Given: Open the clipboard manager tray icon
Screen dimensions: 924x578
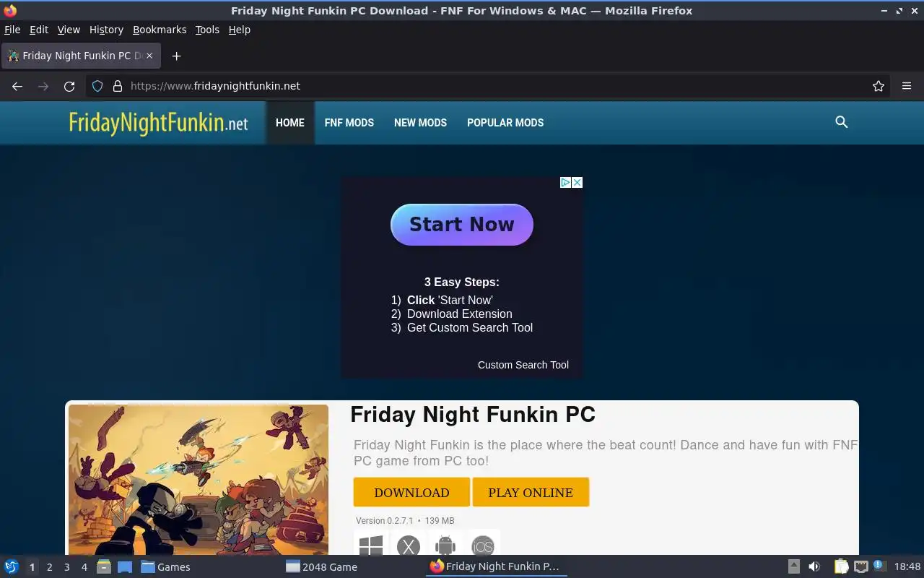Looking at the screenshot, I should tap(841, 567).
